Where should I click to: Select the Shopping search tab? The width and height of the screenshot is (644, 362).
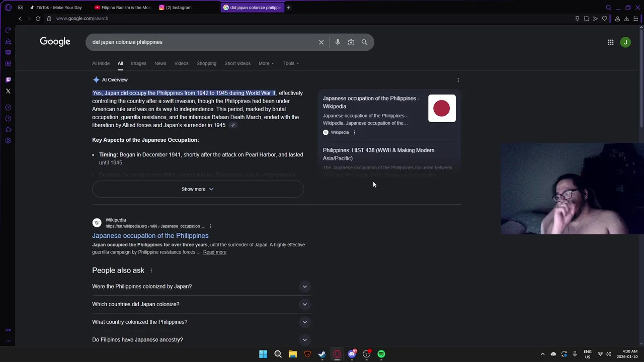tap(206, 63)
